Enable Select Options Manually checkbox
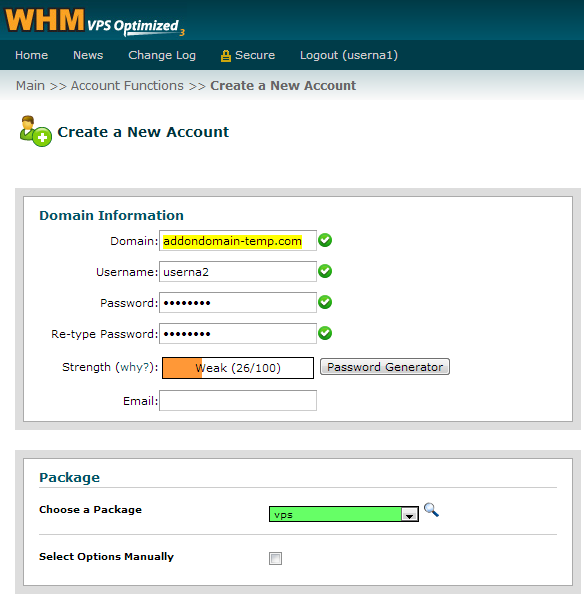 tap(275, 558)
